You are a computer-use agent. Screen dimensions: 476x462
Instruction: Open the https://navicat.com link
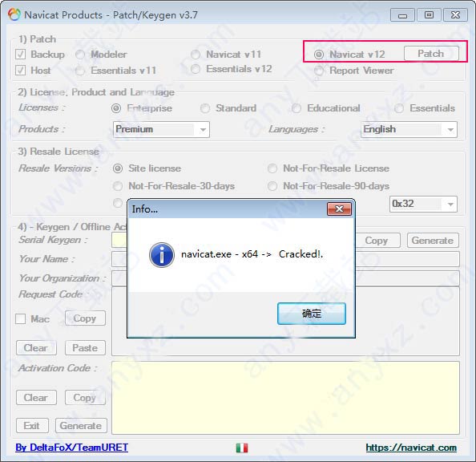[411, 448]
